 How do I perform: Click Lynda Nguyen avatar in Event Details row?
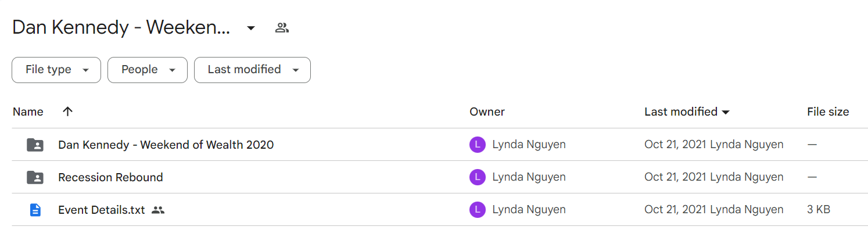pos(477,210)
